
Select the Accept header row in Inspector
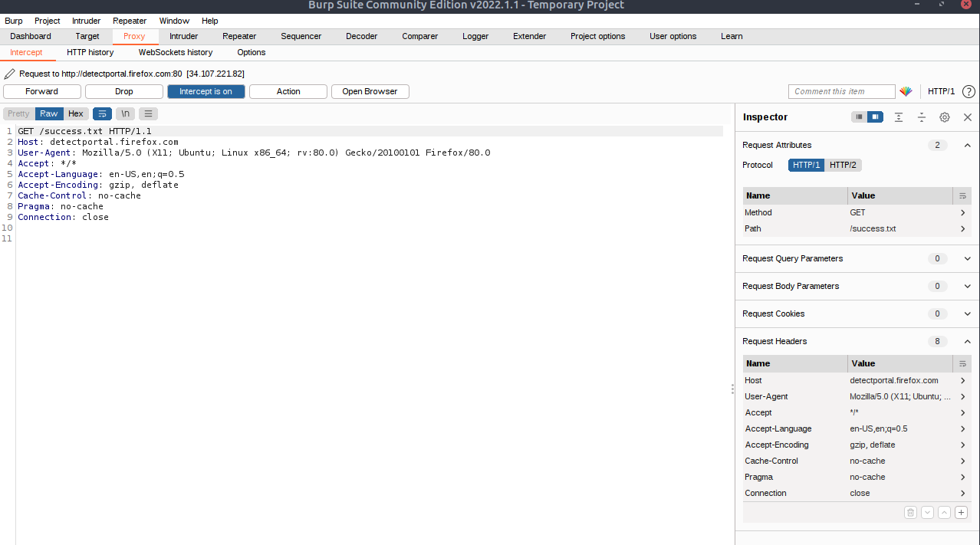(857, 412)
